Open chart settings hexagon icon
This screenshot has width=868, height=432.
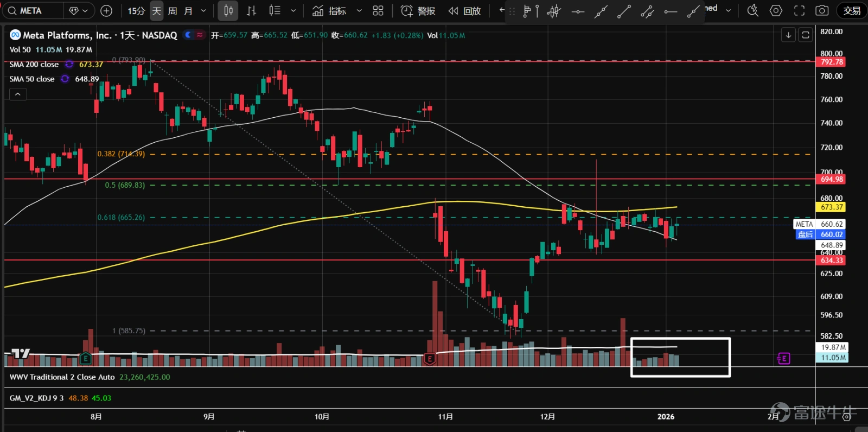(x=776, y=10)
